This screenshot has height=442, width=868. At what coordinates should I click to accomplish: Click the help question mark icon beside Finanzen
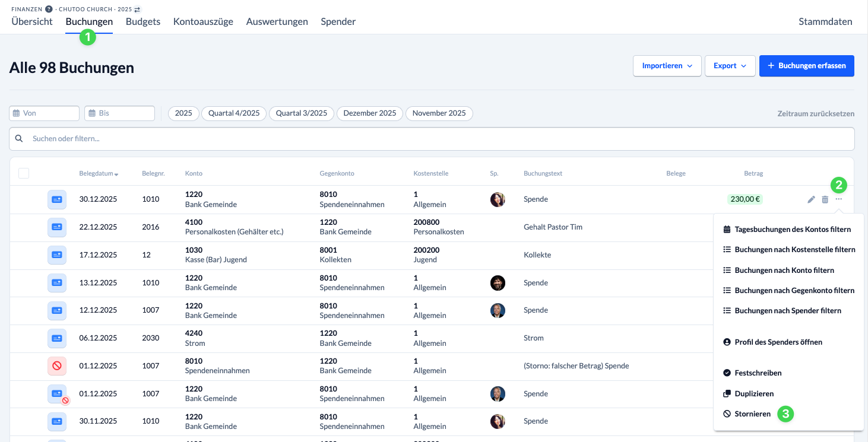coord(49,9)
